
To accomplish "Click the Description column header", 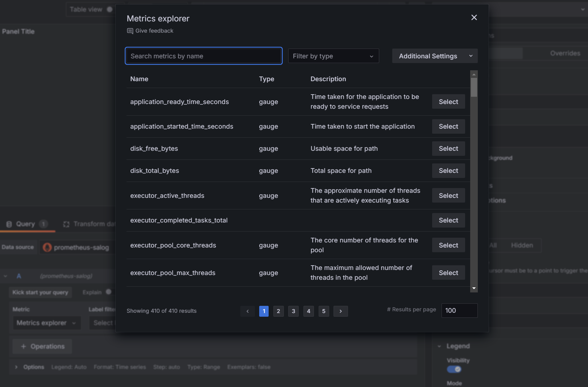I will point(328,79).
